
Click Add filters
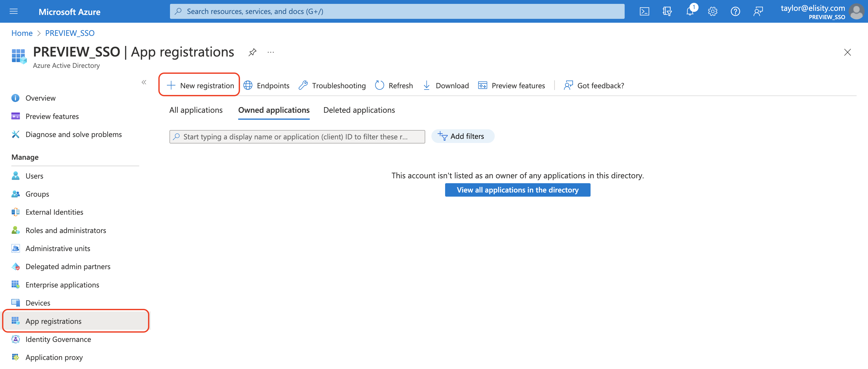(x=462, y=136)
